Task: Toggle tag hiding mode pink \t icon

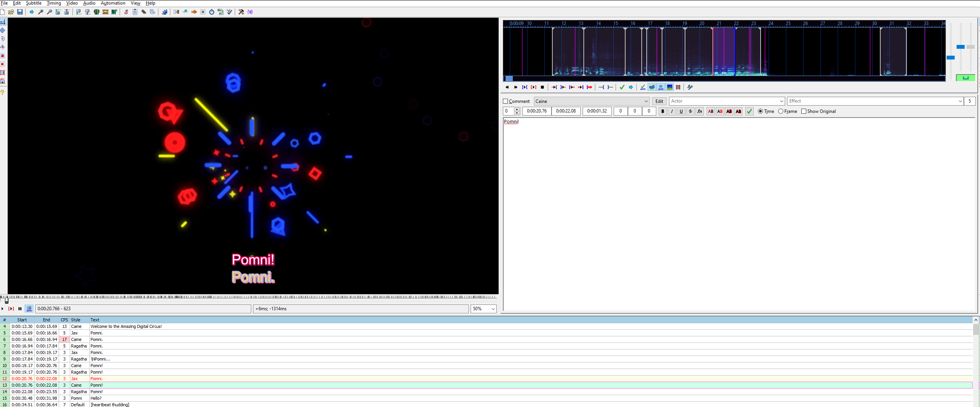Action: coord(250,12)
